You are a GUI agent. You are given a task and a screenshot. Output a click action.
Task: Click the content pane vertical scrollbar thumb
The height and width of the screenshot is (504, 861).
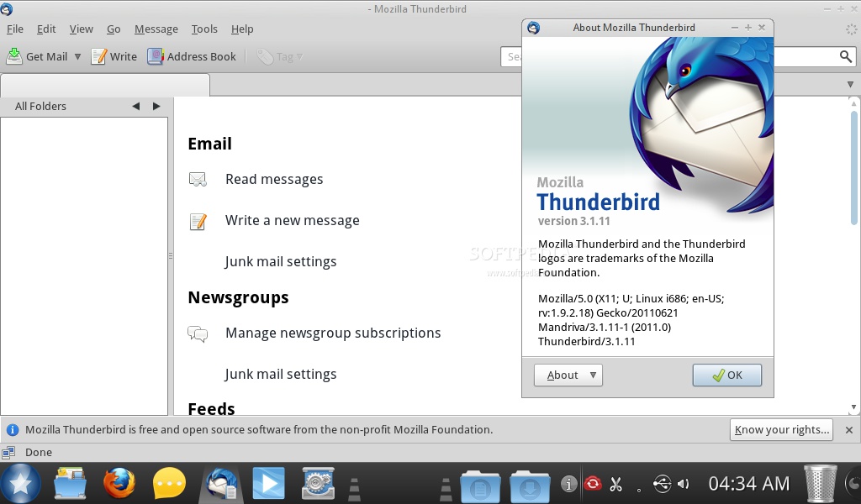click(854, 167)
